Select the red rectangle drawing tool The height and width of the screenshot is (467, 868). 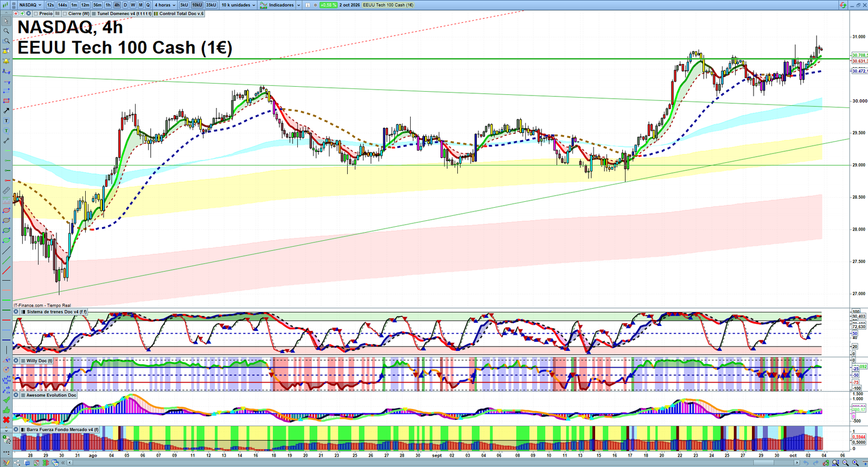6,101
